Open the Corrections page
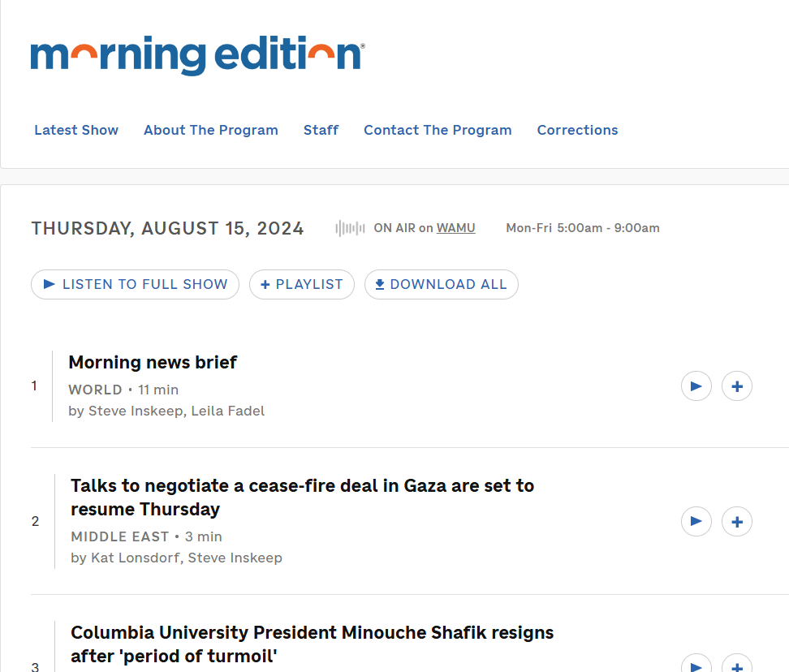The height and width of the screenshot is (672, 789). [578, 131]
